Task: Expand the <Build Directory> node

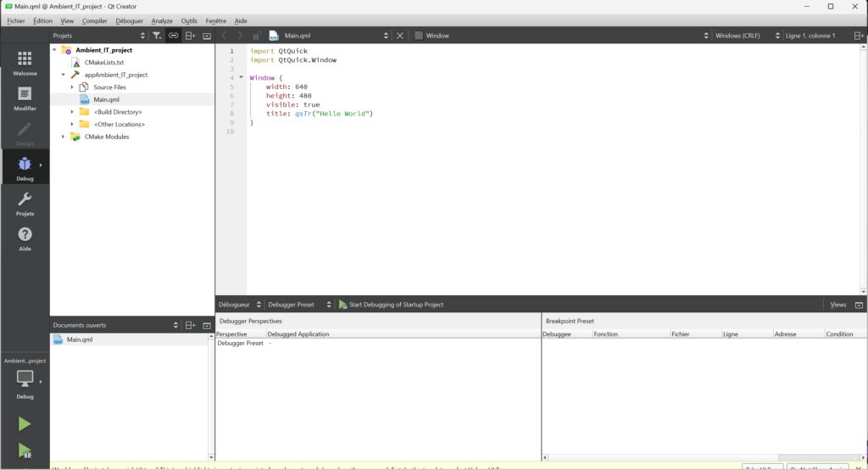Action: (x=72, y=112)
